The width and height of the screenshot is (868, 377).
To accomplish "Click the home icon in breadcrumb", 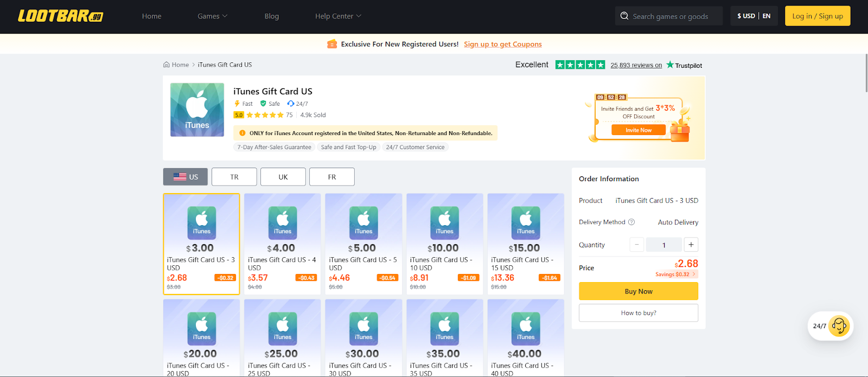I will click(x=167, y=65).
